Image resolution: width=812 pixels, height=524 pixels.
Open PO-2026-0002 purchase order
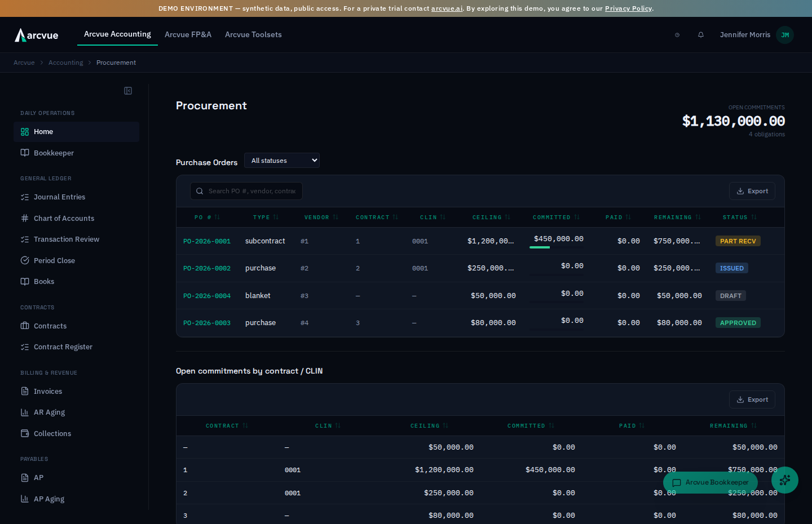tap(207, 268)
